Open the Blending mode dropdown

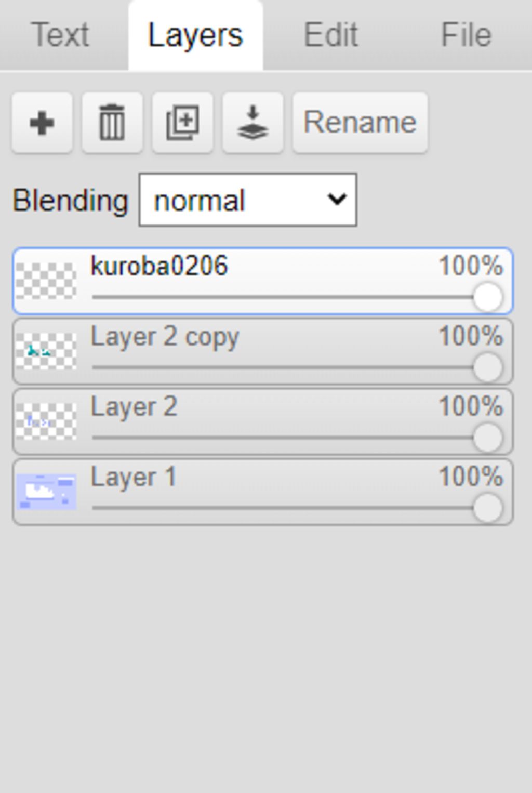click(x=248, y=200)
